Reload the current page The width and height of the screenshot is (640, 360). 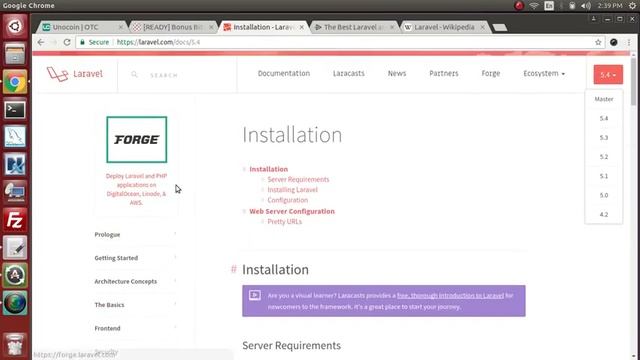pos(67,42)
